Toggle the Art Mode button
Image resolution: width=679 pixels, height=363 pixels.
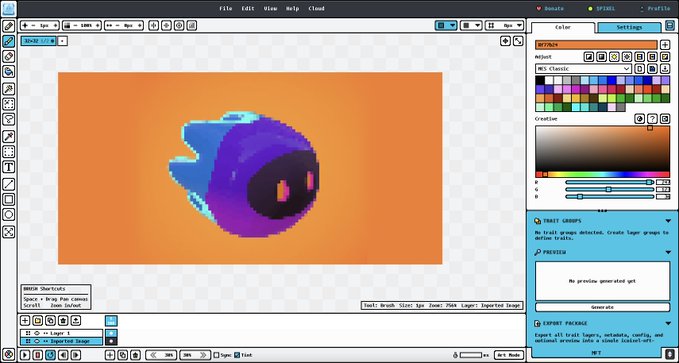point(508,355)
